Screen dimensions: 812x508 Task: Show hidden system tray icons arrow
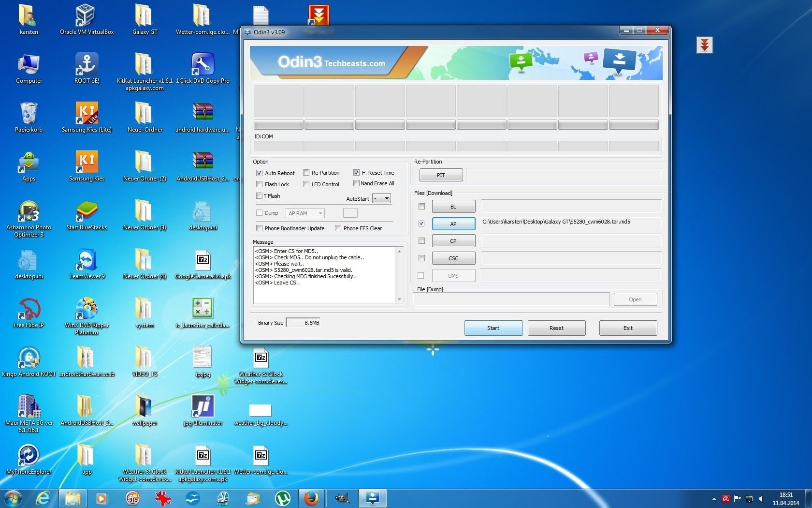pos(714,499)
